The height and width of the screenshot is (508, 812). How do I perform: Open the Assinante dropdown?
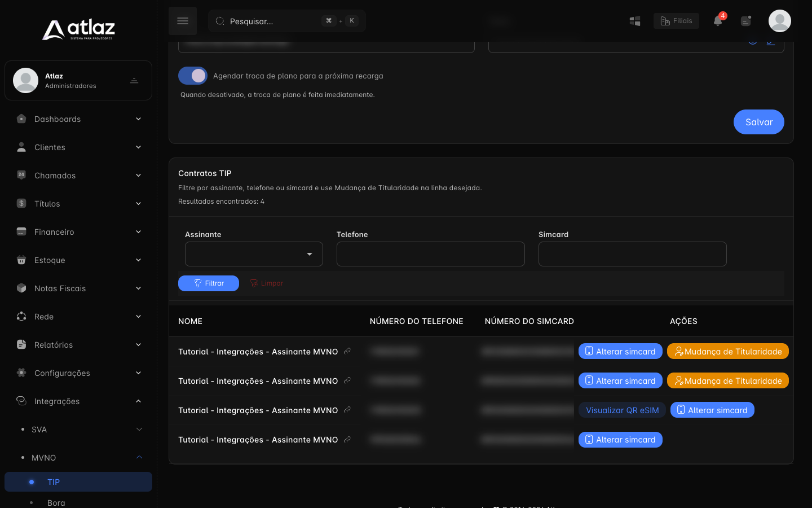tap(254, 254)
